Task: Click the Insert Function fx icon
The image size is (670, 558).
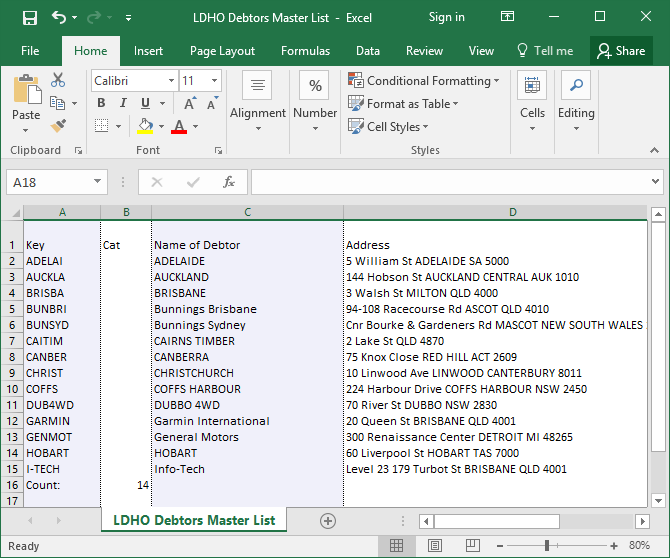Action: 229,182
